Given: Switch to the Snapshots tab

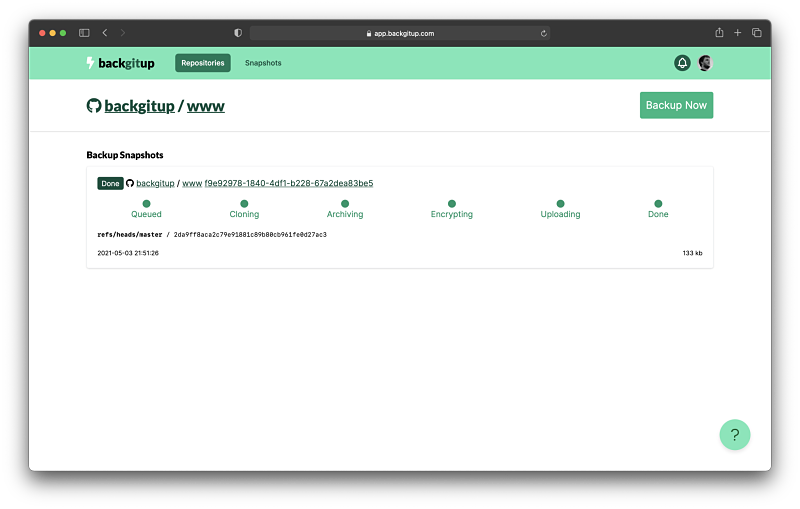Looking at the screenshot, I should coord(263,63).
